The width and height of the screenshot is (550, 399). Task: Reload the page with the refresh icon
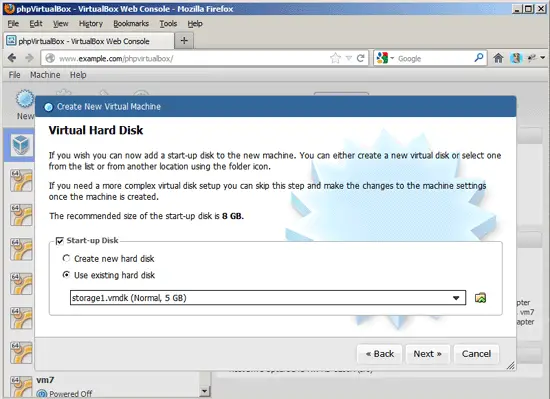[x=360, y=58]
